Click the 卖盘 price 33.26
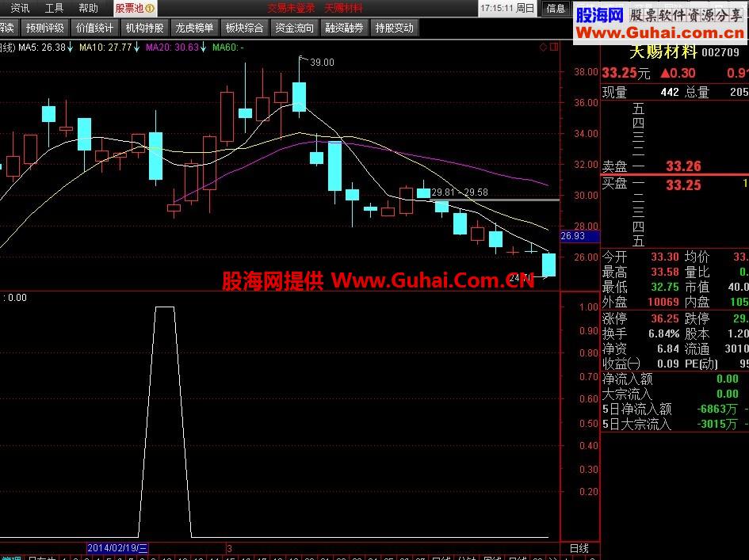Viewport: 749px width, 560px height. (x=683, y=166)
